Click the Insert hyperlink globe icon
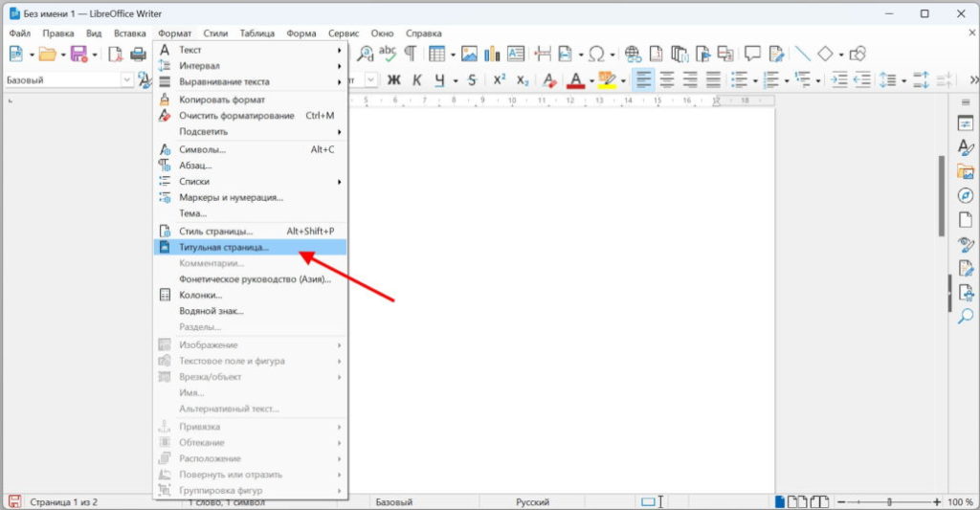The height and width of the screenshot is (510, 980). (x=633, y=55)
